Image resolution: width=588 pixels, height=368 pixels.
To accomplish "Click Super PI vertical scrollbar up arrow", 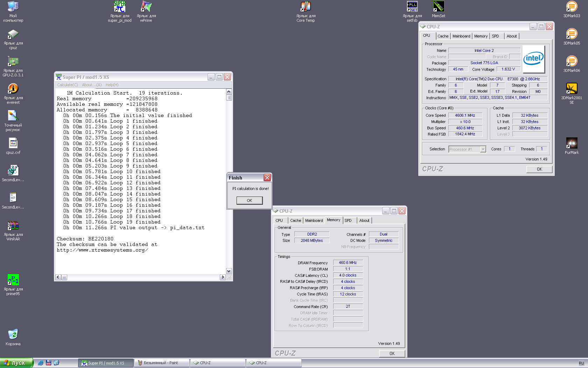I will coord(229,91).
